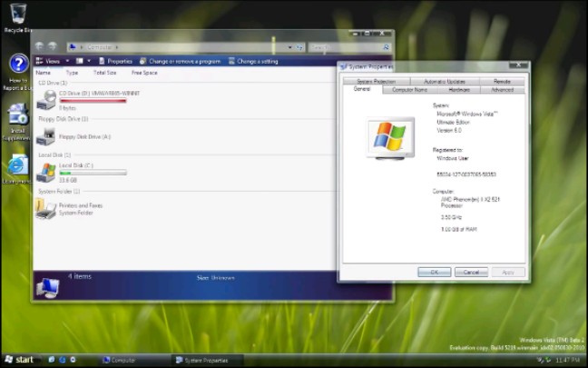Open the Views dropdown arrow

point(67,61)
